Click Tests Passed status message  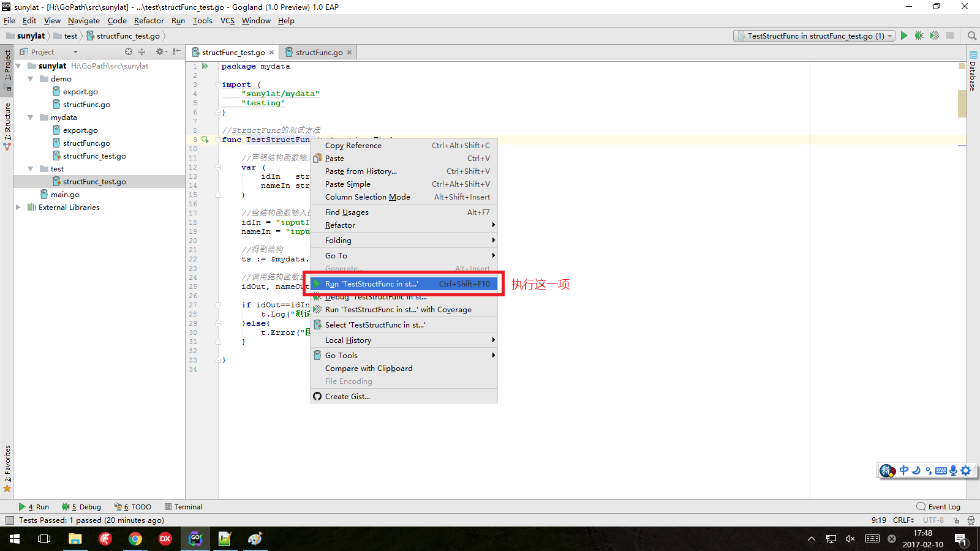(x=91, y=520)
